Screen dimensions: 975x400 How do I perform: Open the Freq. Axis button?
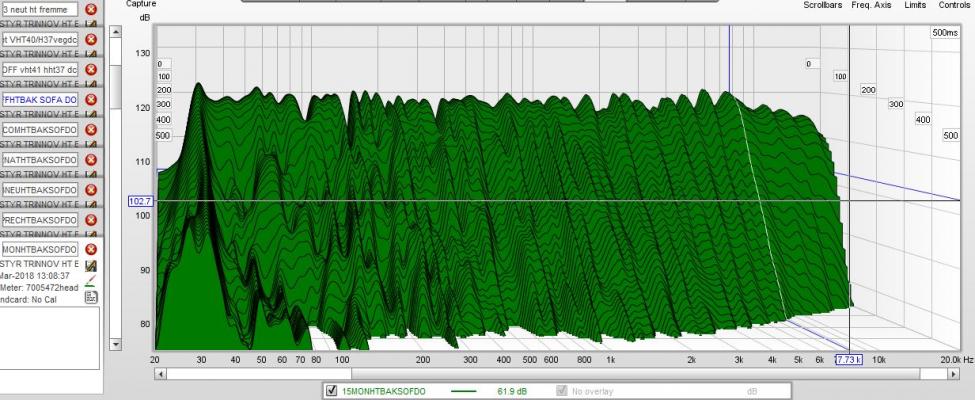[871, 5]
